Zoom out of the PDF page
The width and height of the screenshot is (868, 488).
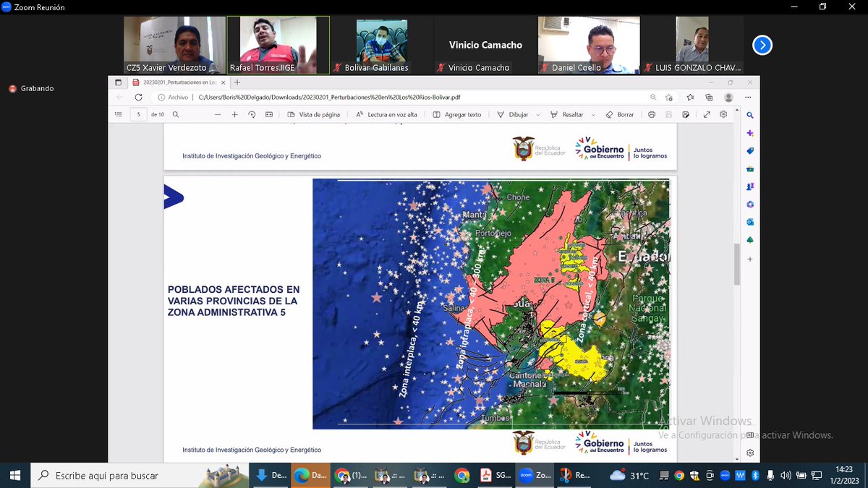[x=218, y=114]
